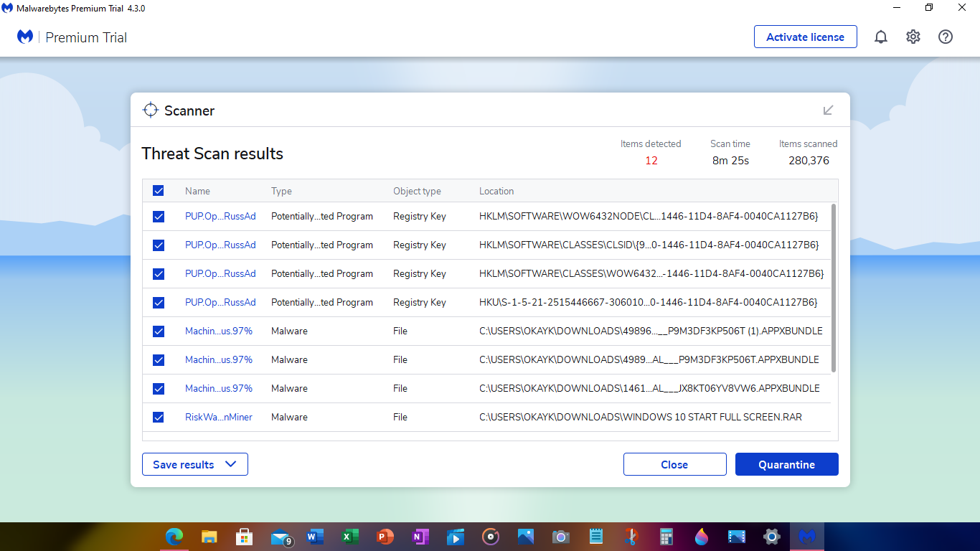Screen dimensions: 980x551
Task: Open Camera app from taskbar
Action: (561, 536)
